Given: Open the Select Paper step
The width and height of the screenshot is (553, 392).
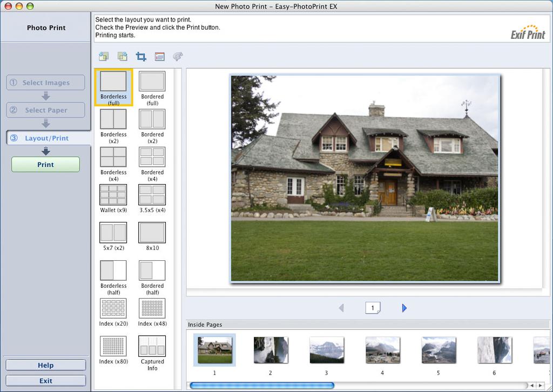Looking at the screenshot, I should pyautogui.click(x=45, y=110).
